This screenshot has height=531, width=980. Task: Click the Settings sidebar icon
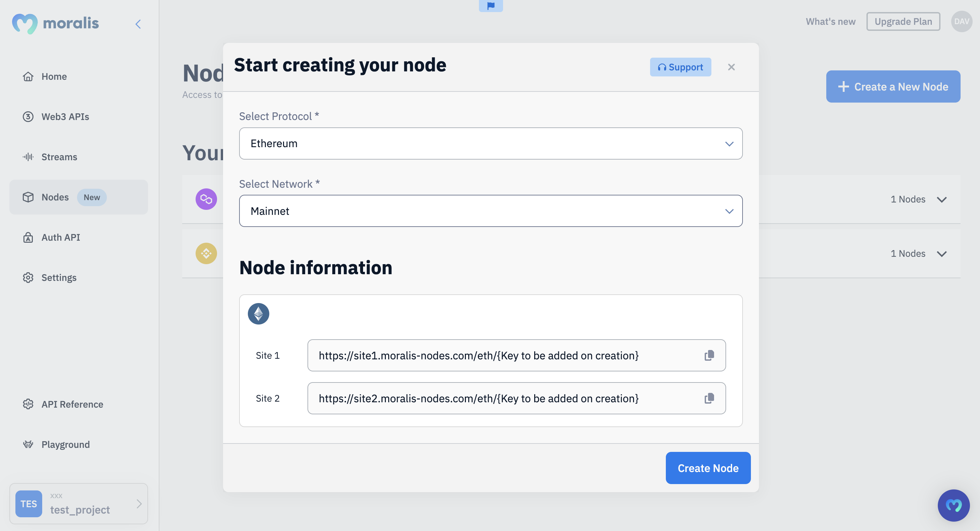pyautogui.click(x=27, y=277)
